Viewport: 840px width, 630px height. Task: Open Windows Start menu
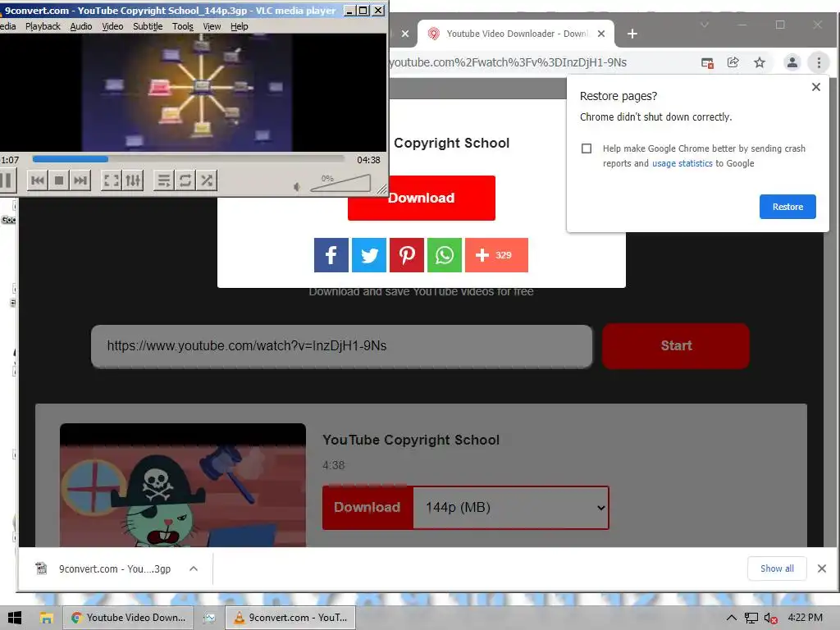[x=15, y=618]
